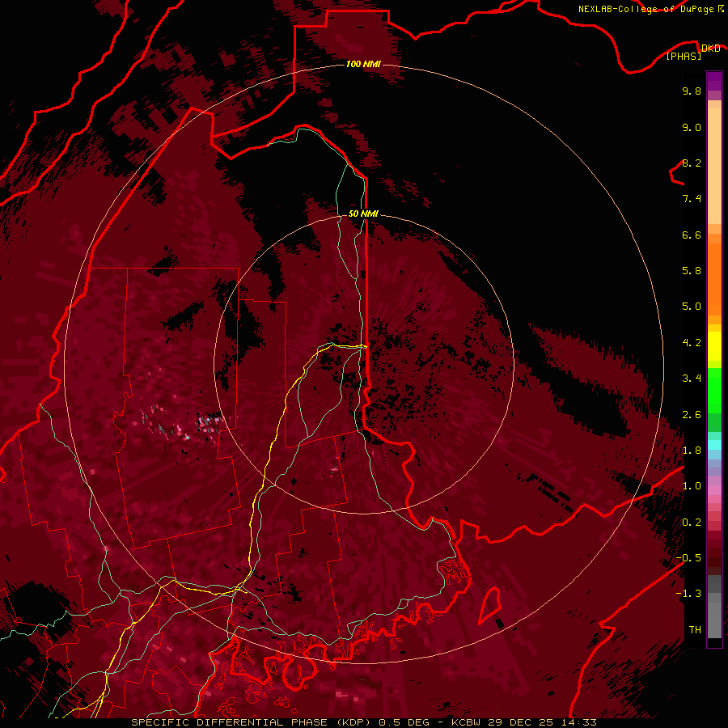Screen dimensions: 728x728
Task: Select the 6.6 color scale value
Action: tap(692, 235)
